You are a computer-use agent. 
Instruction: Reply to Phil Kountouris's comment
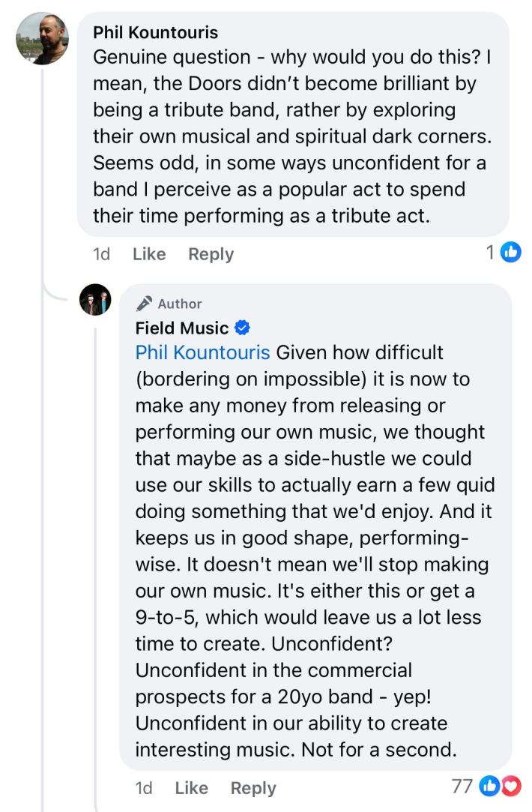[211, 254]
